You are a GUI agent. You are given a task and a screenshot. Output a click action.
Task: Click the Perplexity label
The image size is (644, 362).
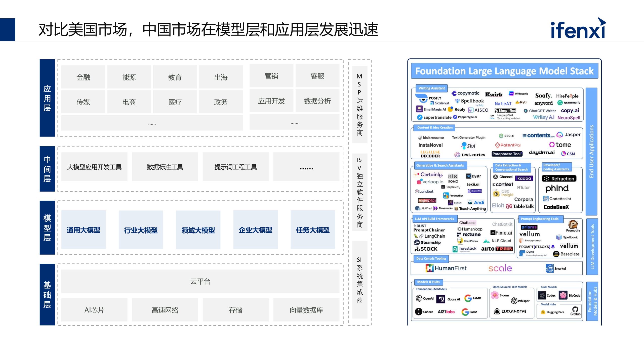pos(451,187)
